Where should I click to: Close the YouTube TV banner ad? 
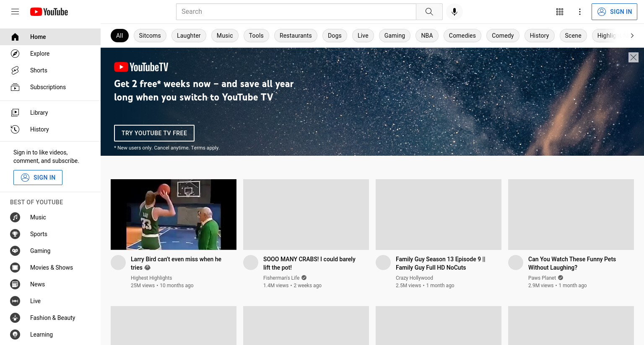pos(634,57)
